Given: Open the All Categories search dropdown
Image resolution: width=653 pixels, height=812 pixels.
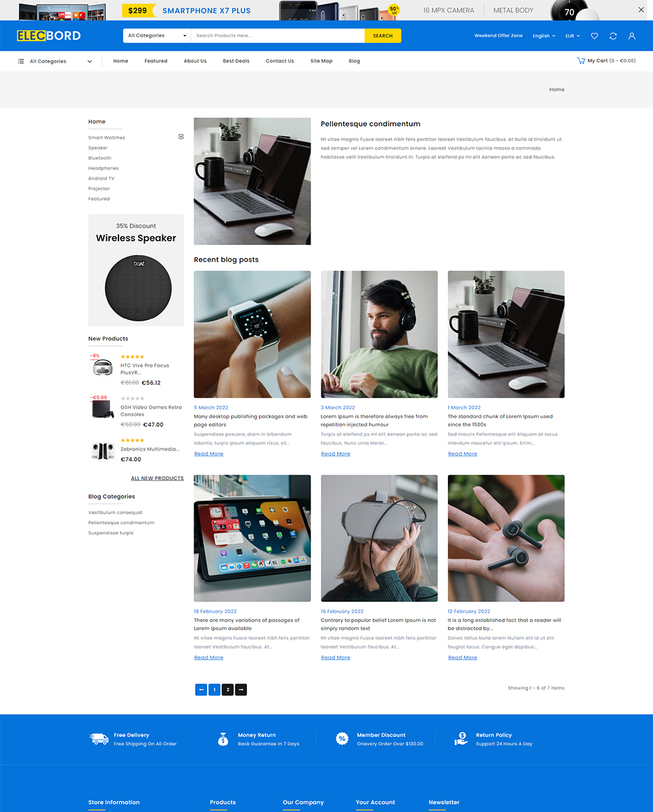Looking at the screenshot, I should (156, 36).
